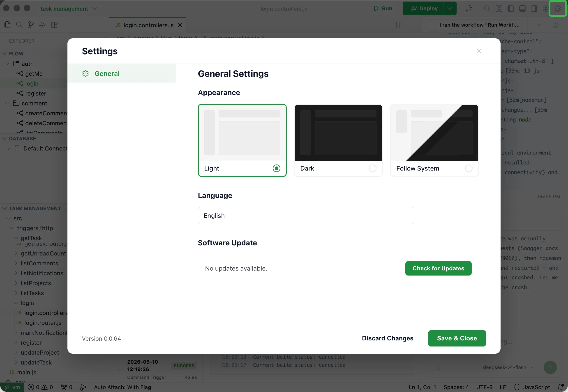Click Check for Updates button
This screenshot has height=392, width=568.
[438, 268]
